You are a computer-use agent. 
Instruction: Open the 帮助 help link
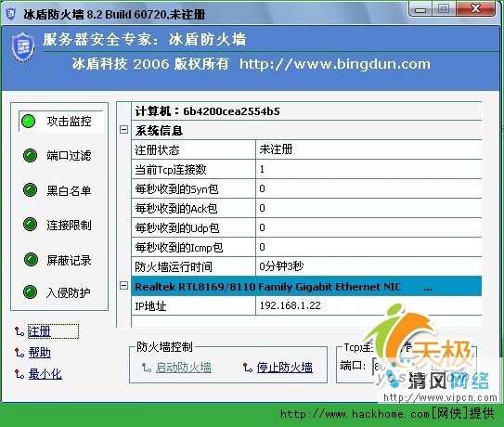tap(40, 353)
